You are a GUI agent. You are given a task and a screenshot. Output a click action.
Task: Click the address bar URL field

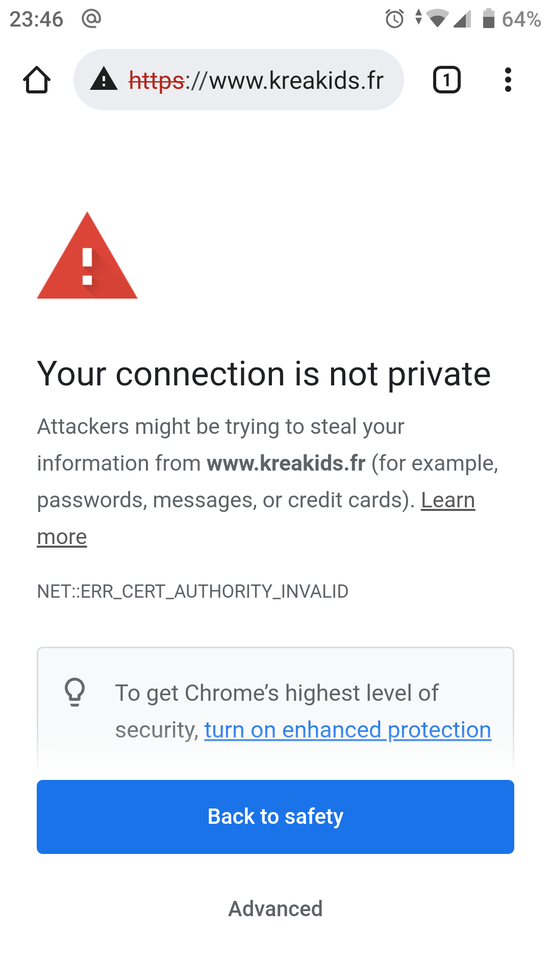pos(255,80)
